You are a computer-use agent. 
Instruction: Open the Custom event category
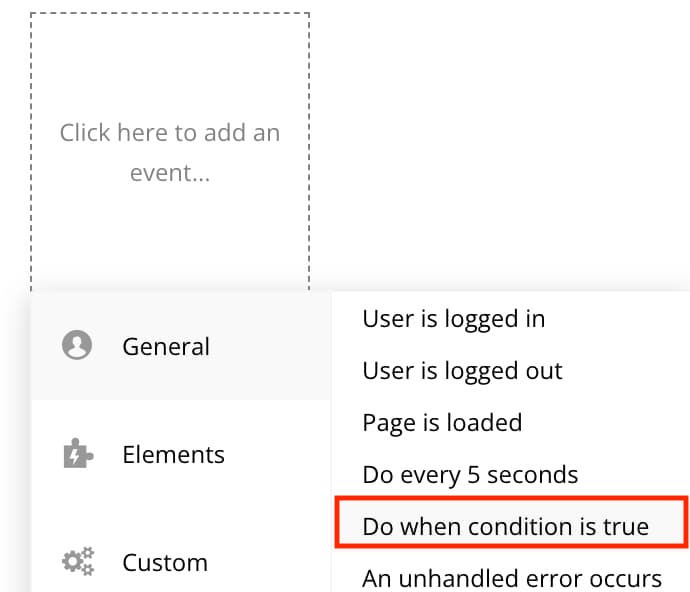(x=181, y=563)
